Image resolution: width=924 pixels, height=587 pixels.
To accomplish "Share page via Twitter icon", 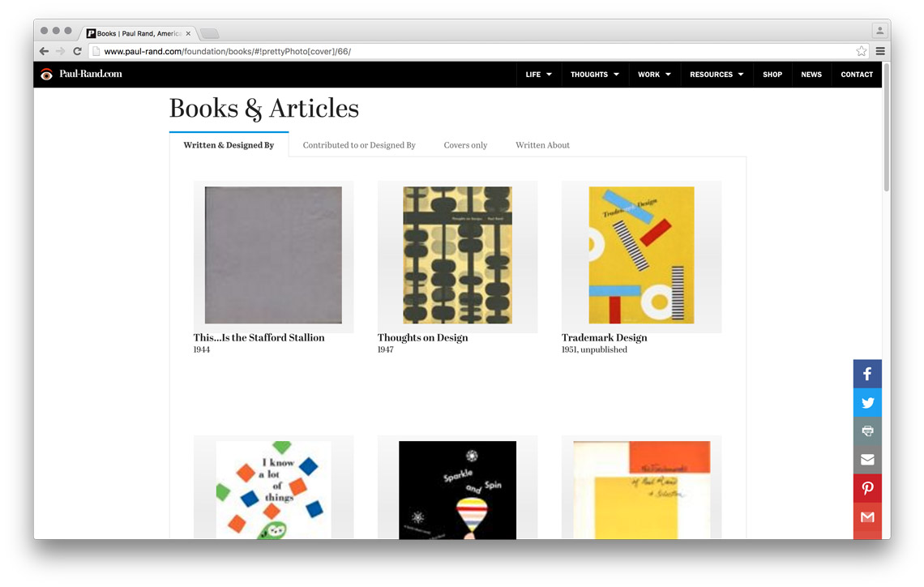I will [867, 402].
